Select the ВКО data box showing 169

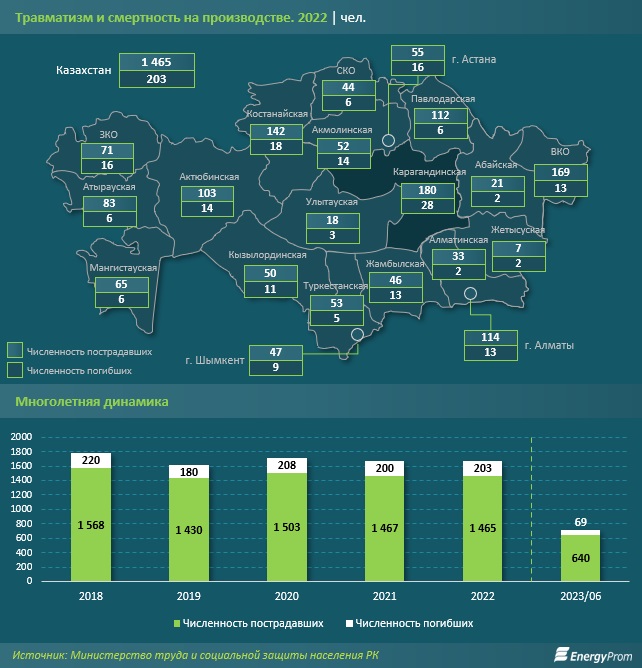click(x=561, y=172)
